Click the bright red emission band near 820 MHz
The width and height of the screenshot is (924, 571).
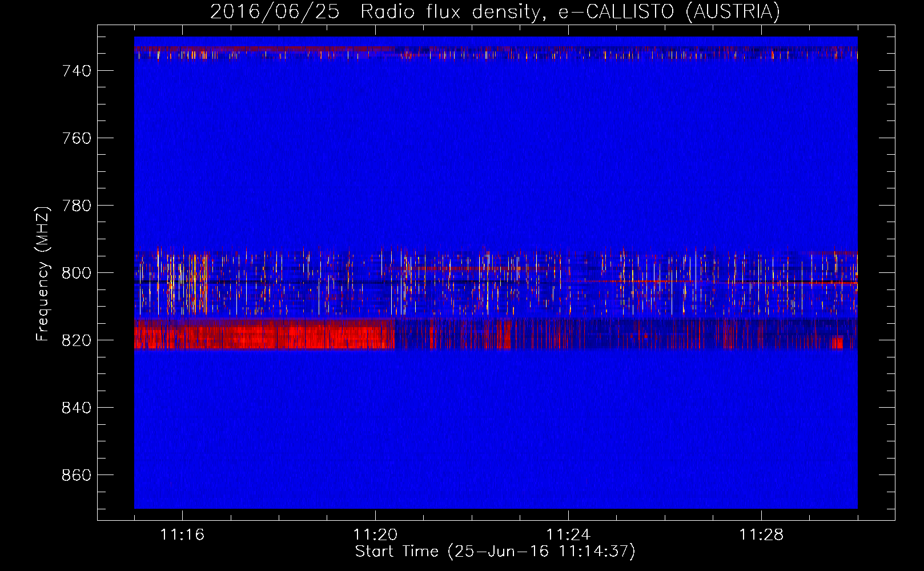[x=264, y=335]
